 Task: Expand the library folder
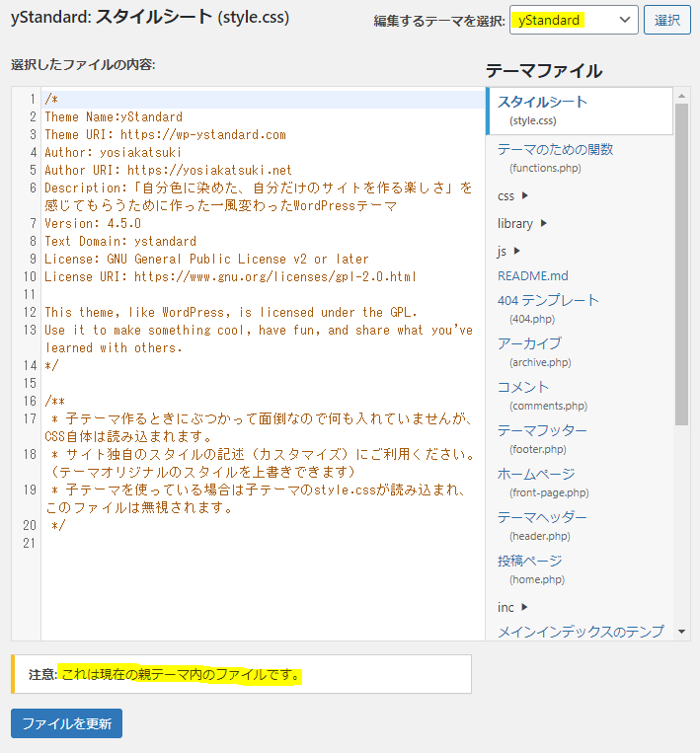click(521, 223)
